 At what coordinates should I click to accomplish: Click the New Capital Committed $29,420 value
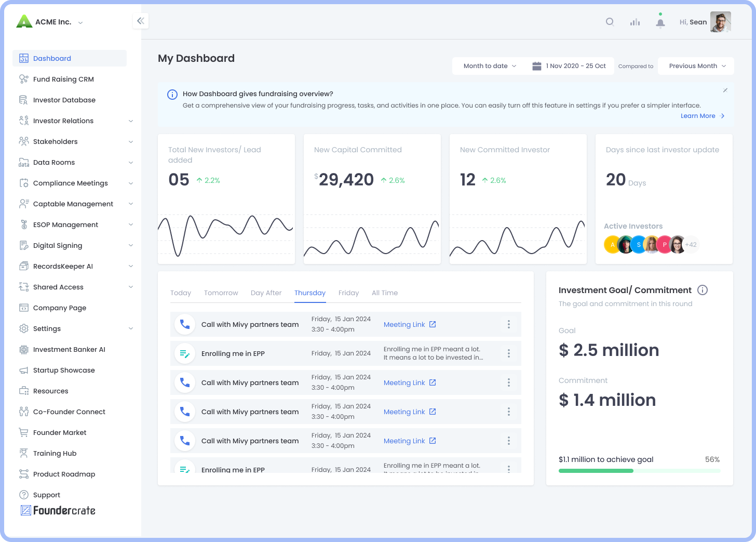tap(344, 180)
